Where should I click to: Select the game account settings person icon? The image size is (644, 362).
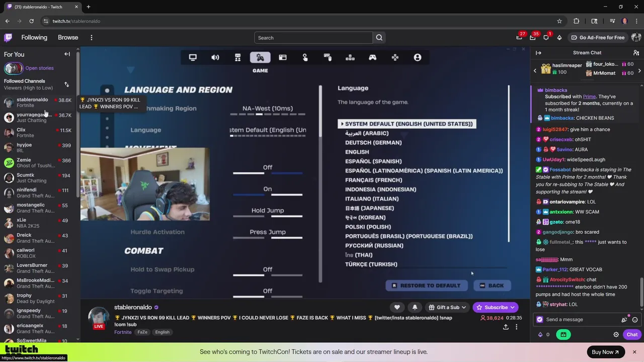coord(417,57)
